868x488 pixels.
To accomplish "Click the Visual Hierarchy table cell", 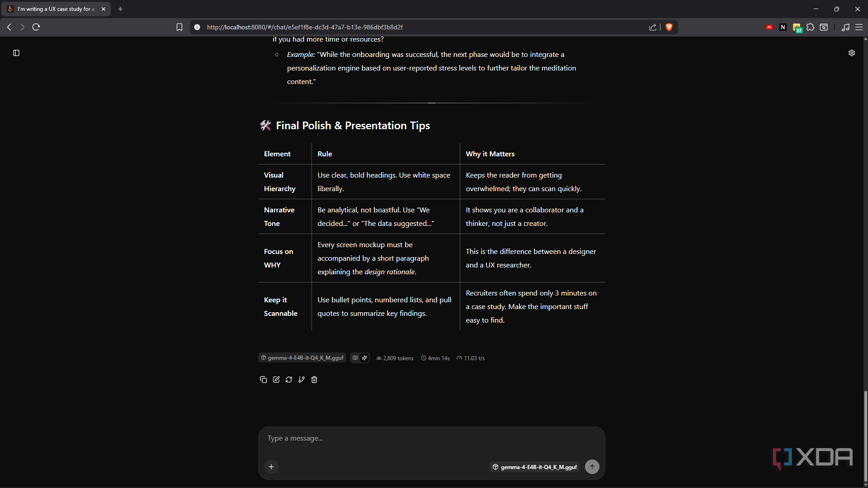I will pos(285,182).
